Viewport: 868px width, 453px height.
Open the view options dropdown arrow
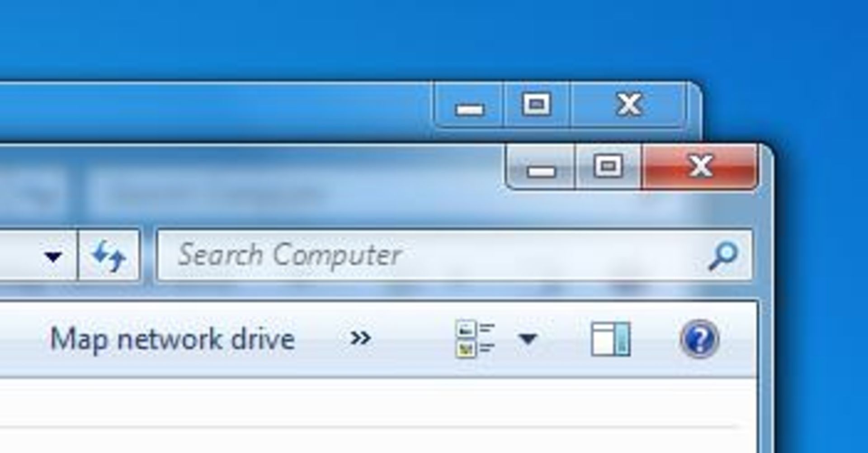[527, 338]
